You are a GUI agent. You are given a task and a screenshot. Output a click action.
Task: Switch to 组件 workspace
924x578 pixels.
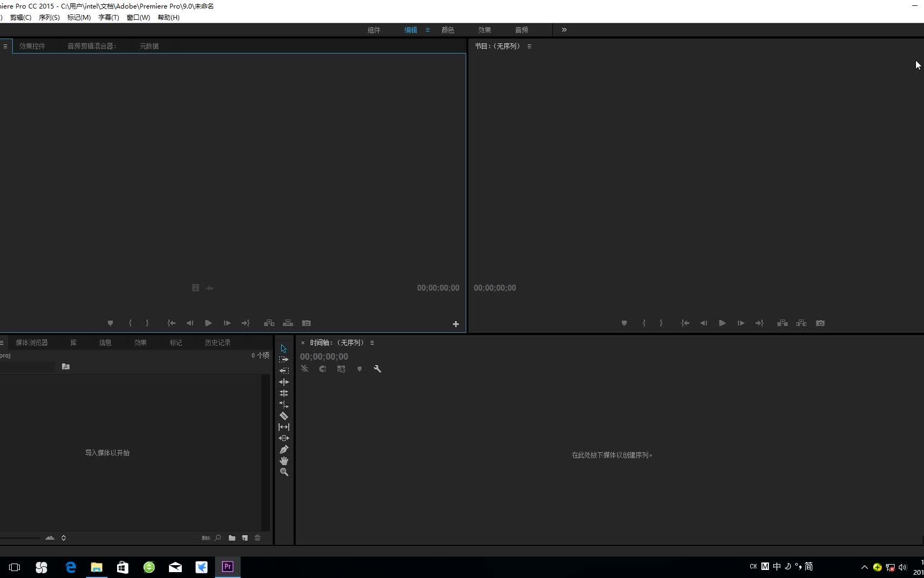374,30
